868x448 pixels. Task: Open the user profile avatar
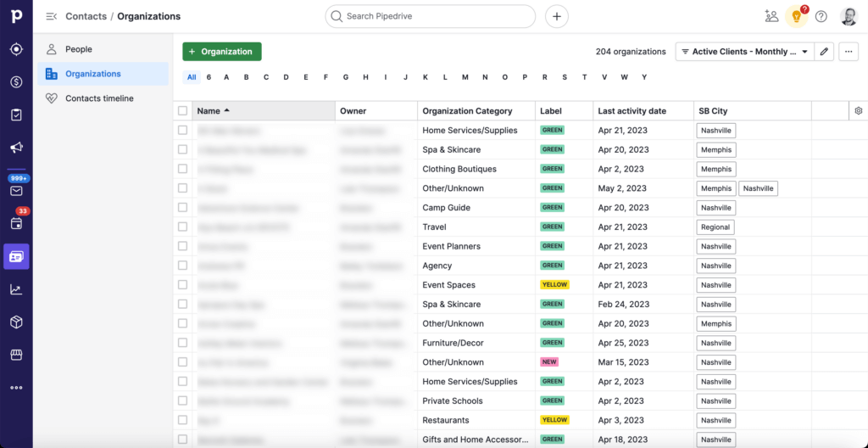click(849, 17)
